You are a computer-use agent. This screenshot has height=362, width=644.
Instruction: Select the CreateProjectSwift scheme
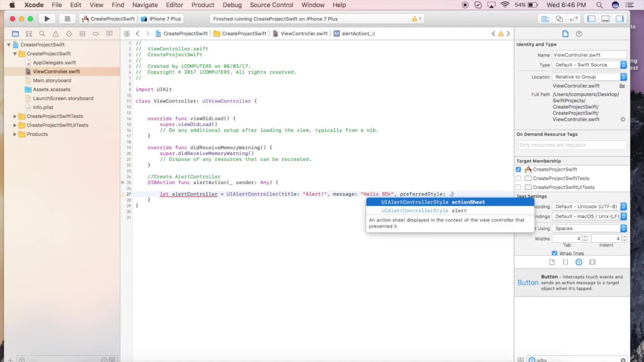[108, 19]
